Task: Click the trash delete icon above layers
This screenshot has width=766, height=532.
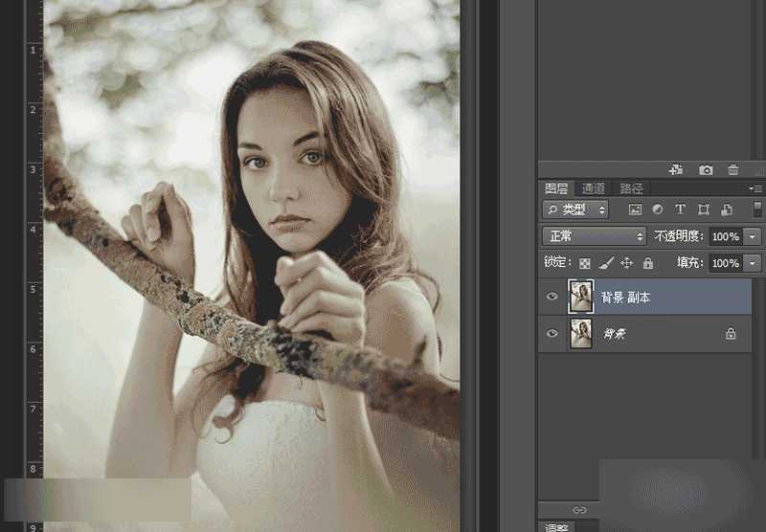Action: [x=733, y=169]
